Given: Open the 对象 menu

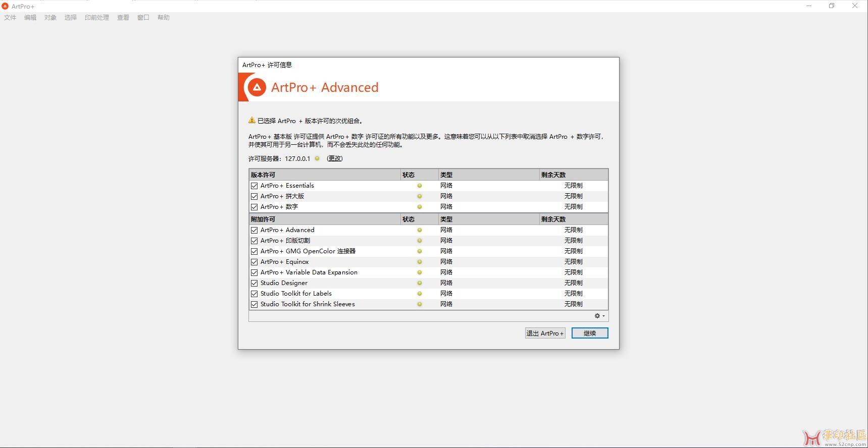Looking at the screenshot, I should pyautogui.click(x=50, y=17).
